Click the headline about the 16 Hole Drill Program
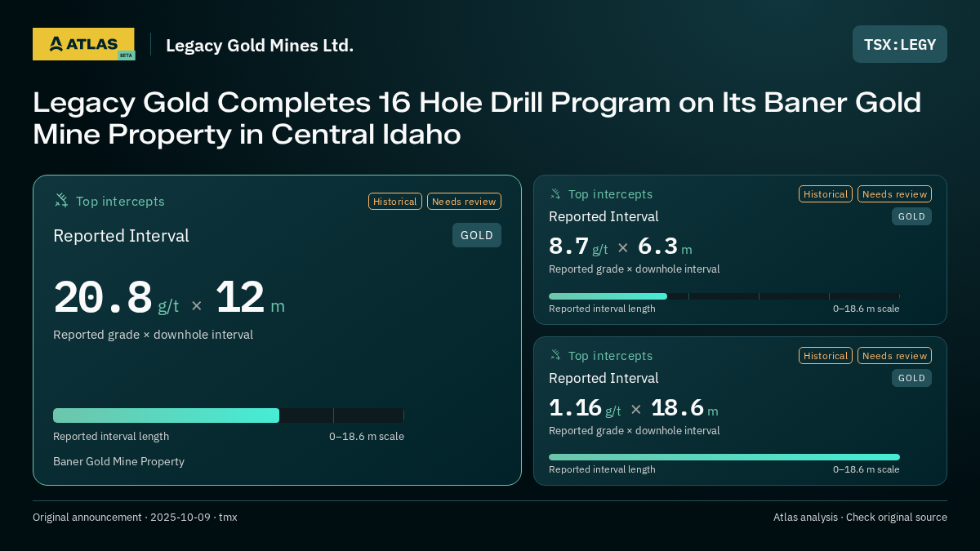Image resolution: width=980 pixels, height=551 pixels. pos(477,118)
